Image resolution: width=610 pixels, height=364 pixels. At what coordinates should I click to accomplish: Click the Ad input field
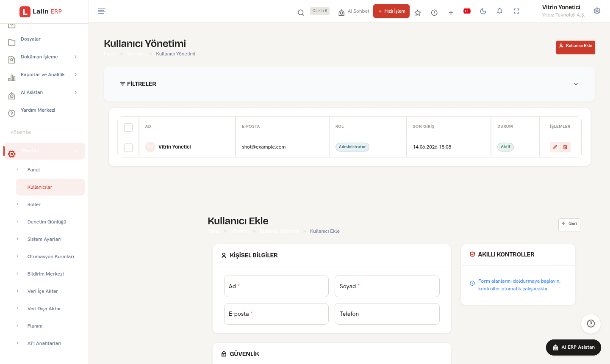coord(276,286)
